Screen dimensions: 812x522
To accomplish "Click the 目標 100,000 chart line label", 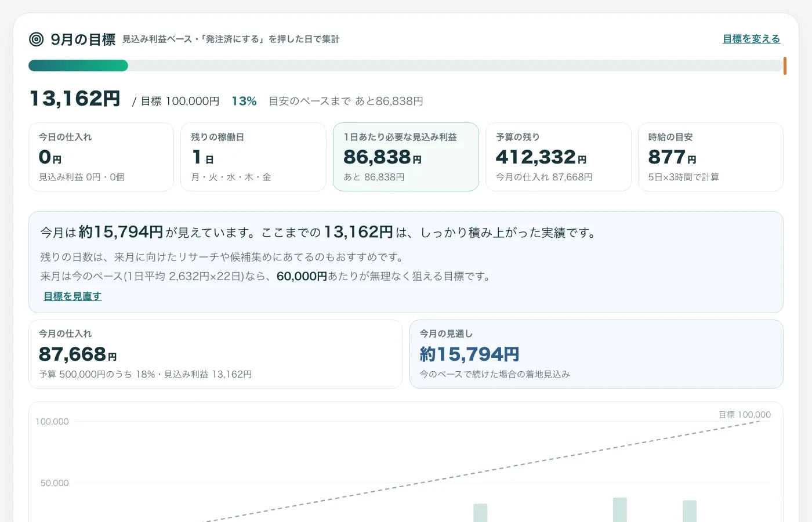I will pyautogui.click(x=745, y=415).
